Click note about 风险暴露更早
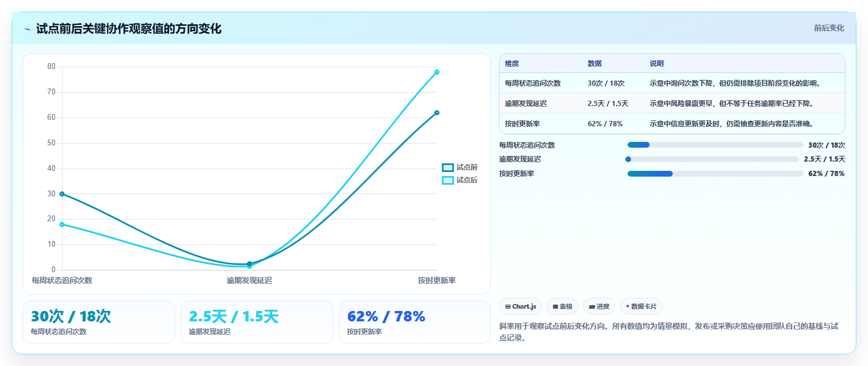868x366 pixels. [x=731, y=103]
